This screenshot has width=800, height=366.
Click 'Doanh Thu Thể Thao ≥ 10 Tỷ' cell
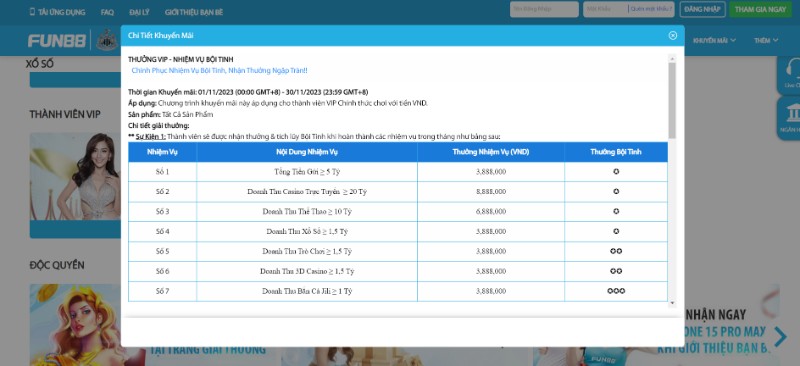pos(307,211)
